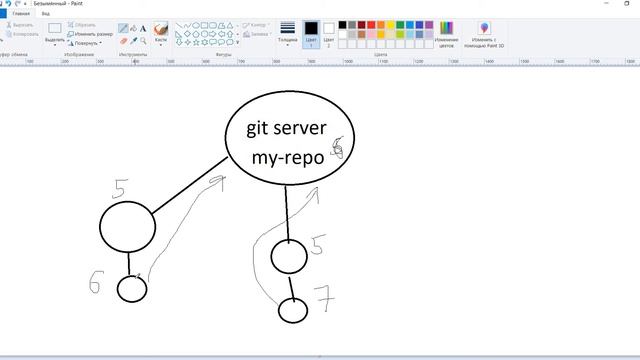Click the rectangular Select tool icon
The width and height of the screenshot is (640, 360).
point(55,28)
